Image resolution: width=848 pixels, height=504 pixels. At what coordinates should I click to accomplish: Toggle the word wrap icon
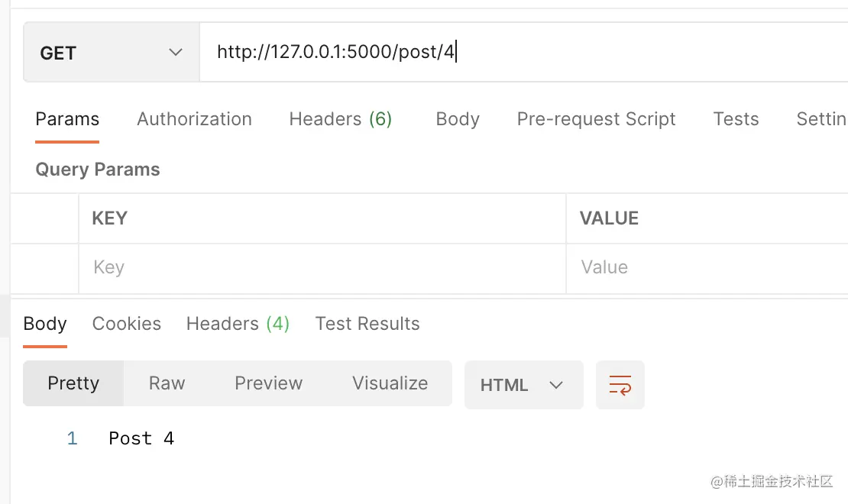620,385
